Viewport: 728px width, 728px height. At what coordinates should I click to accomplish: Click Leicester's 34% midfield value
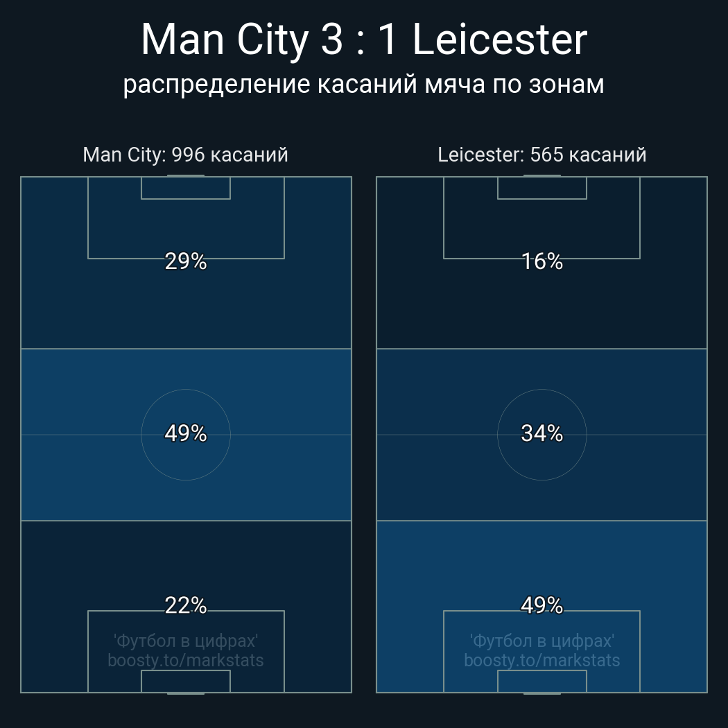tap(541, 433)
